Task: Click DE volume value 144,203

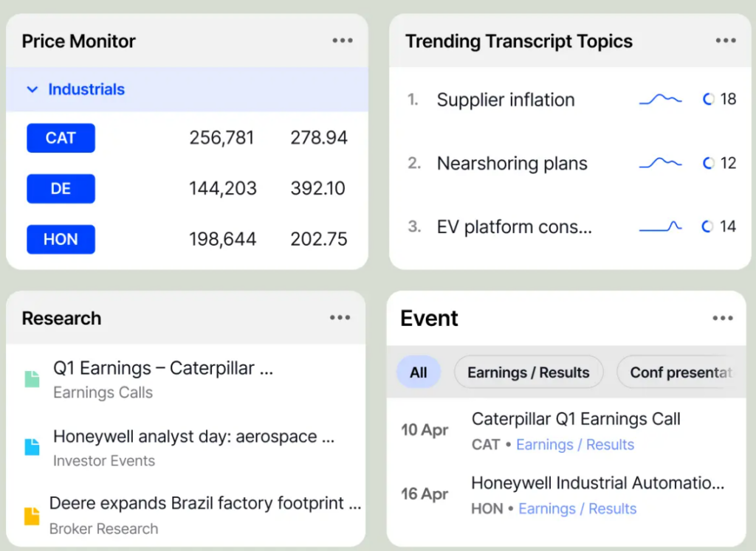Action: click(x=223, y=188)
